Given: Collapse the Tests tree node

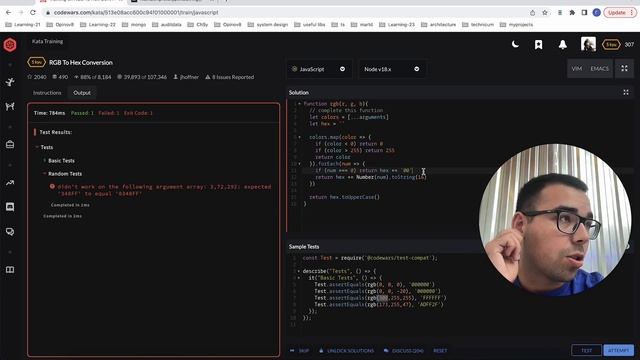Looking at the screenshot, I should (37, 147).
